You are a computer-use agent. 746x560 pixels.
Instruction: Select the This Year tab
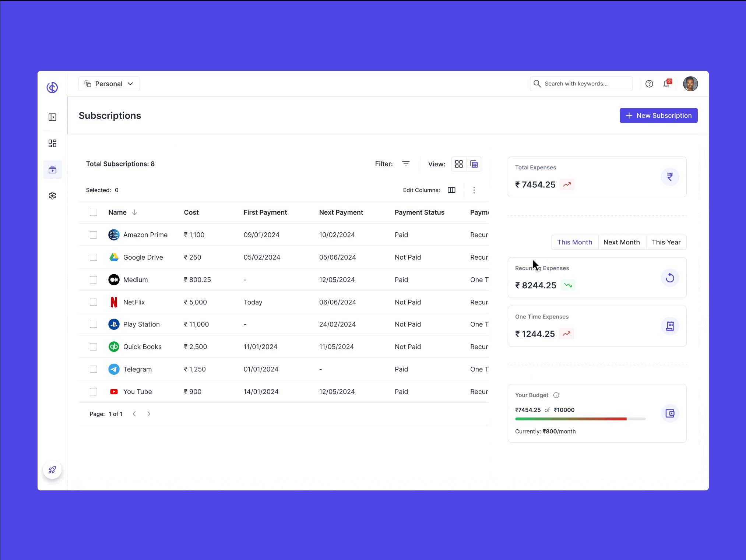[666, 242]
